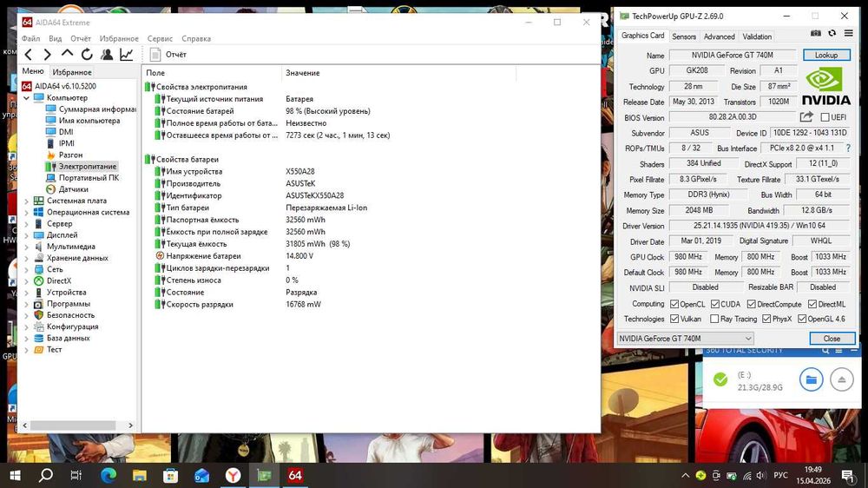This screenshot has height=488, width=868.
Task: Expand Сервер tree node
Action: [26, 224]
